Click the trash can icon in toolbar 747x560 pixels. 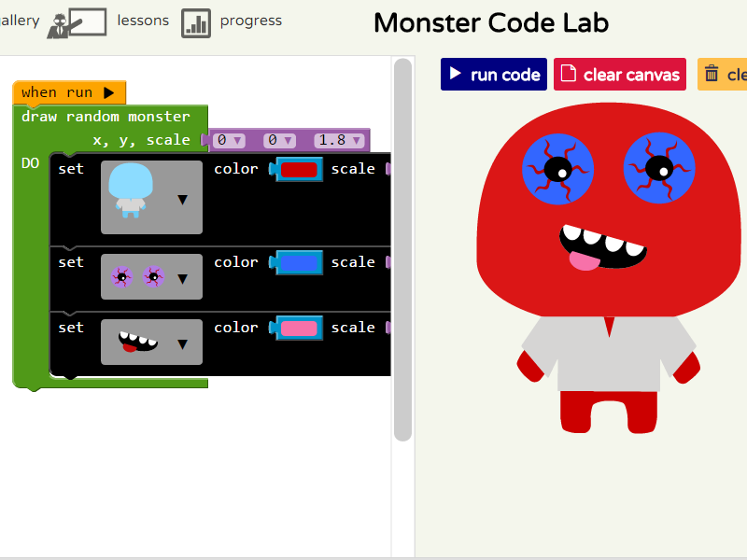712,74
